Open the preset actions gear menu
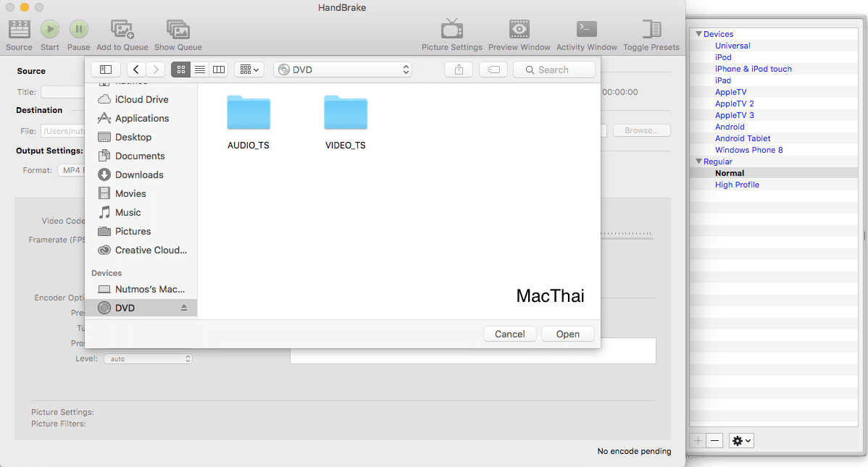Viewport: 868px width, 467px height. click(x=740, y=440)
